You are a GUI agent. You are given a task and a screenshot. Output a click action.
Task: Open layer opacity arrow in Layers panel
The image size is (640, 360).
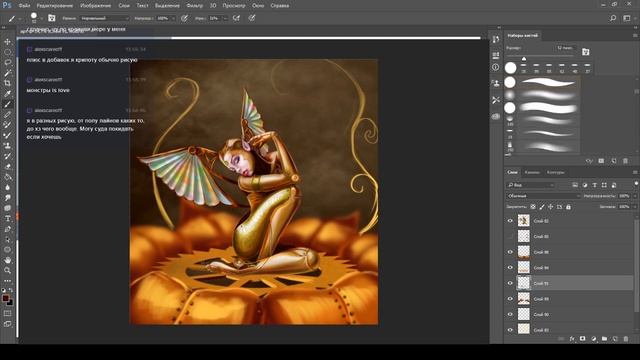point(634,196)
